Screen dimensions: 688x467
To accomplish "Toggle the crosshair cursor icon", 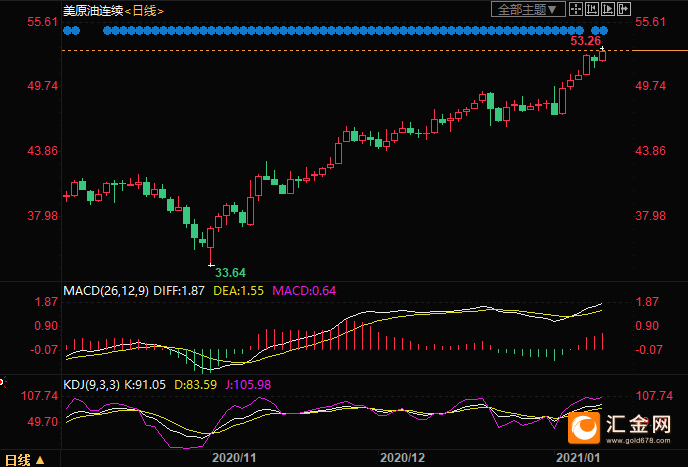I will [576, 9].
